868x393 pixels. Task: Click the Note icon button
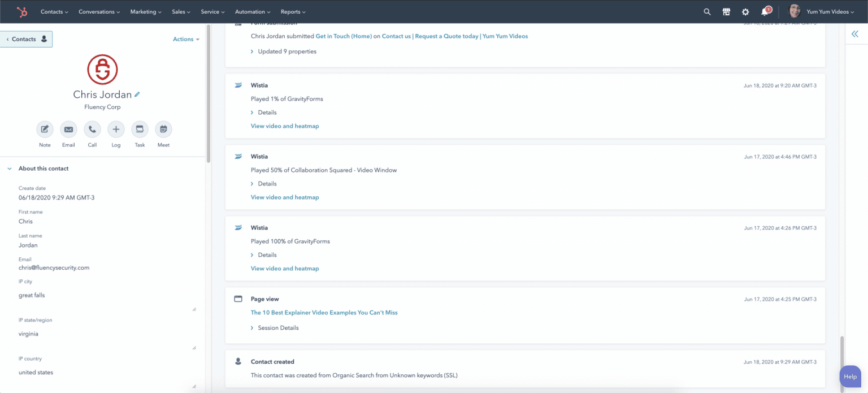click(45, 129)
